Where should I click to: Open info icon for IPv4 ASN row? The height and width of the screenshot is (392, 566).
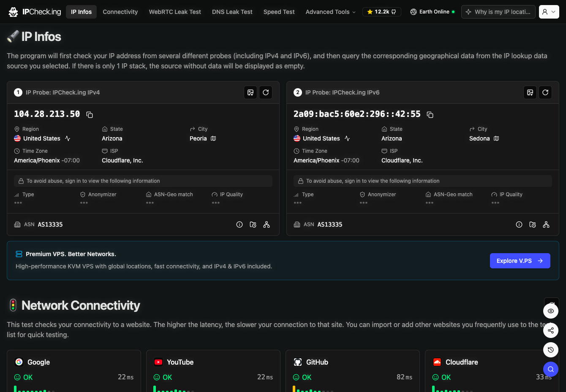click(x=239, y=224)
